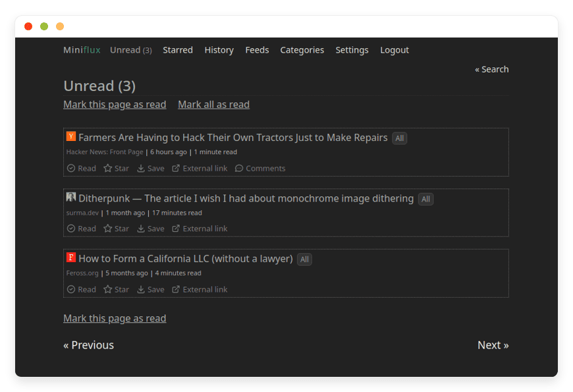Open External link for Farmers tractors entry

200,168
